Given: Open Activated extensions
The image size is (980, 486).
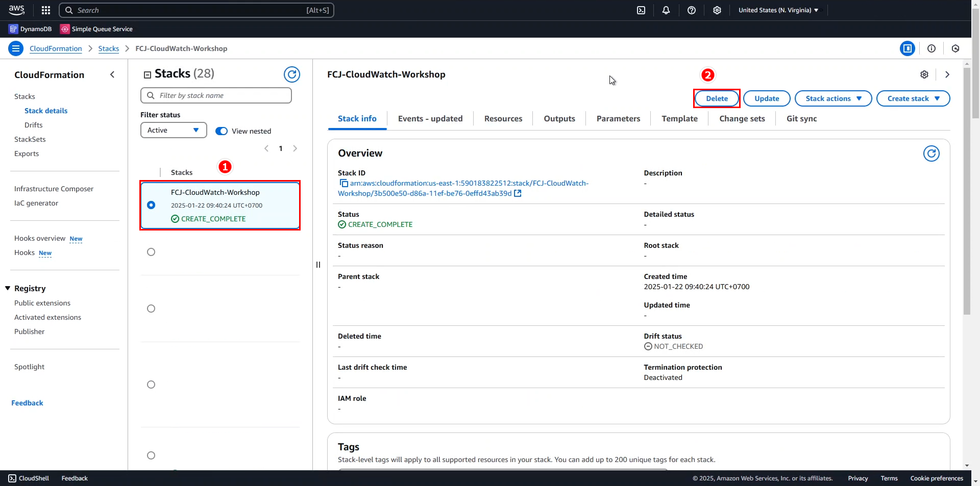Looking at the screenshot, I should point(47,317).
